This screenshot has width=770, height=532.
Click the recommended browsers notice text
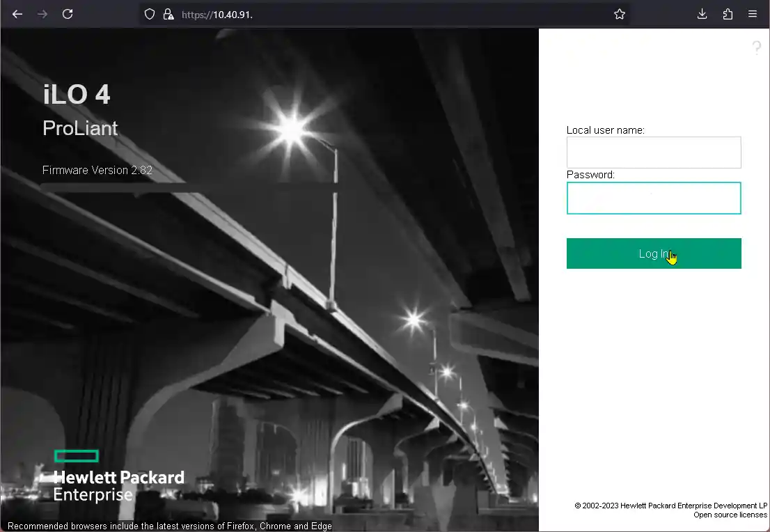pyautogui.click(x=170, y=526)
